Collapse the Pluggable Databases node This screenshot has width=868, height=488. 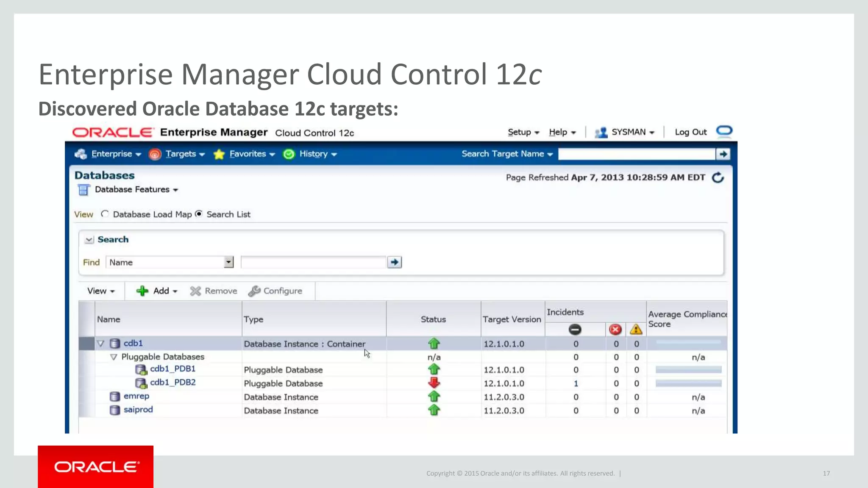[x=113, y=357]
